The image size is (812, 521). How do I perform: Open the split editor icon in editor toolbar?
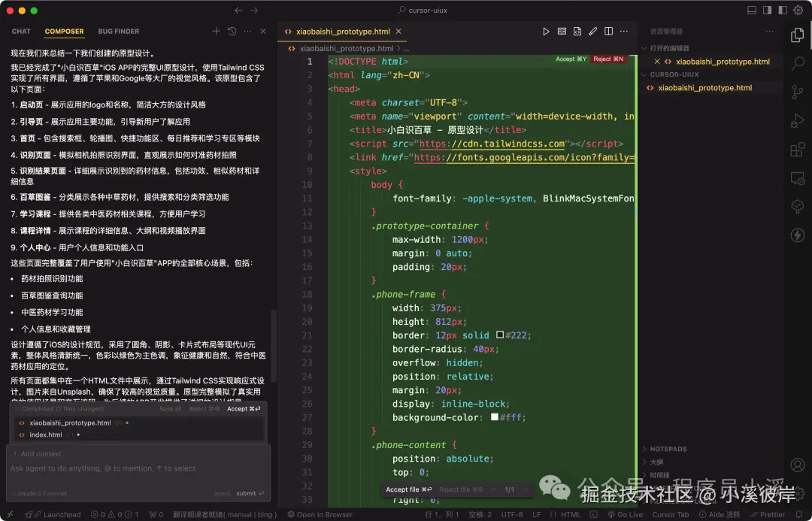tap(610, 31)
